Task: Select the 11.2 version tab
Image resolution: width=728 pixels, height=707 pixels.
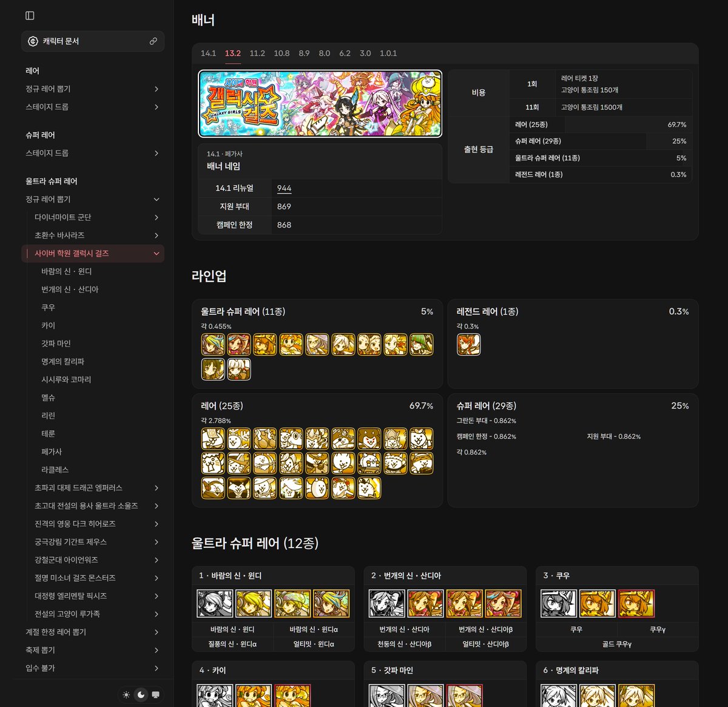Action: (x=257, y=53)
